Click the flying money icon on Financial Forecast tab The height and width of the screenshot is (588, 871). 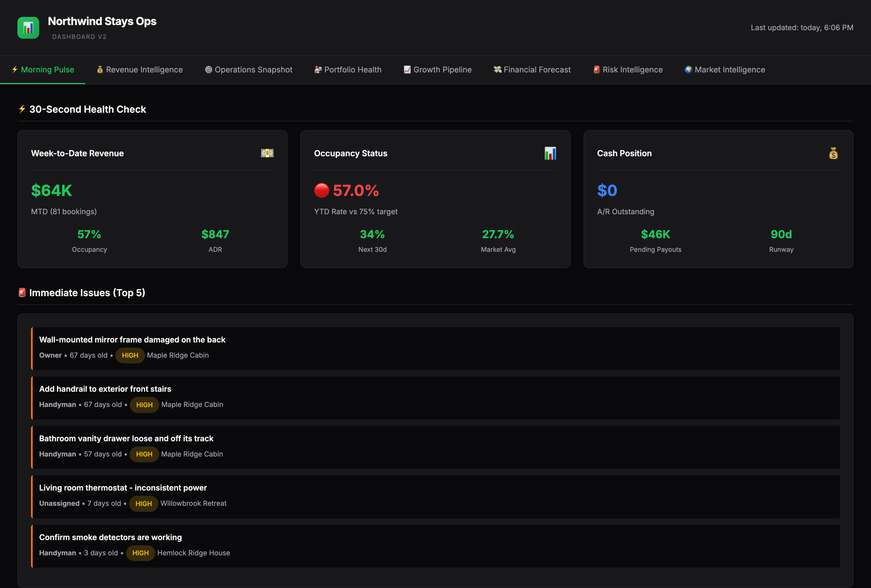[x=497, y=70]
